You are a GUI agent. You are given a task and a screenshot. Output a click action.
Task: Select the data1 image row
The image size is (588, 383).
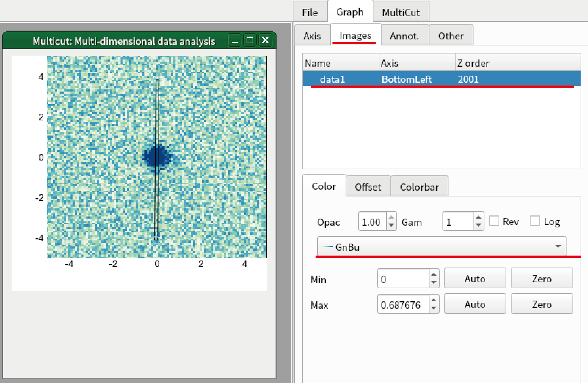point(442,79)
